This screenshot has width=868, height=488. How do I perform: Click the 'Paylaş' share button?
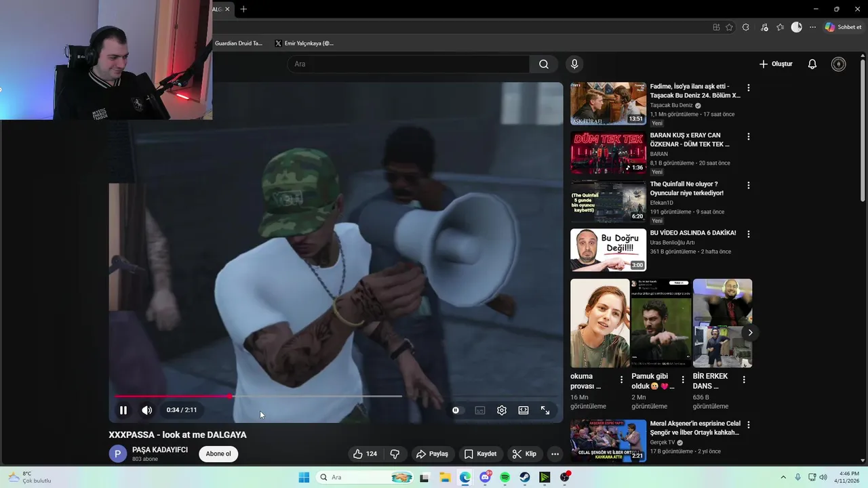point(432,454)
